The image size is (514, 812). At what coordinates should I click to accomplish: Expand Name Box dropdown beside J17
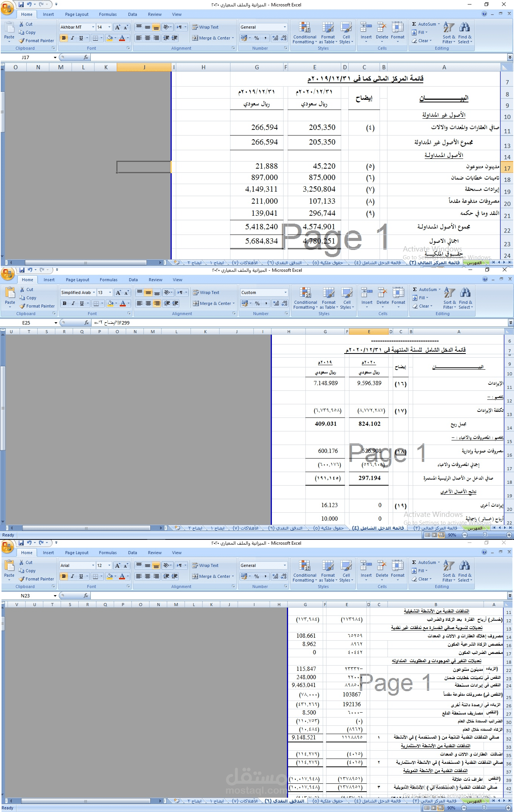[x=55, y=57]
